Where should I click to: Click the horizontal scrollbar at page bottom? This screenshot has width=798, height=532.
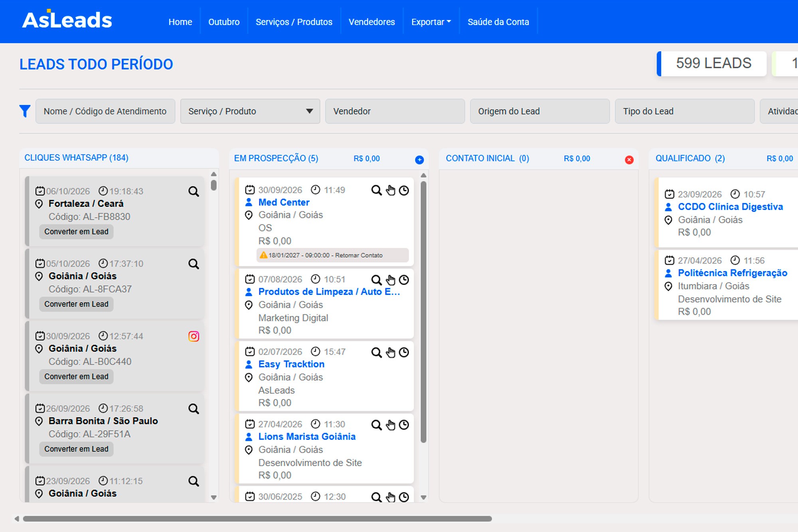(x=257, y=519)
